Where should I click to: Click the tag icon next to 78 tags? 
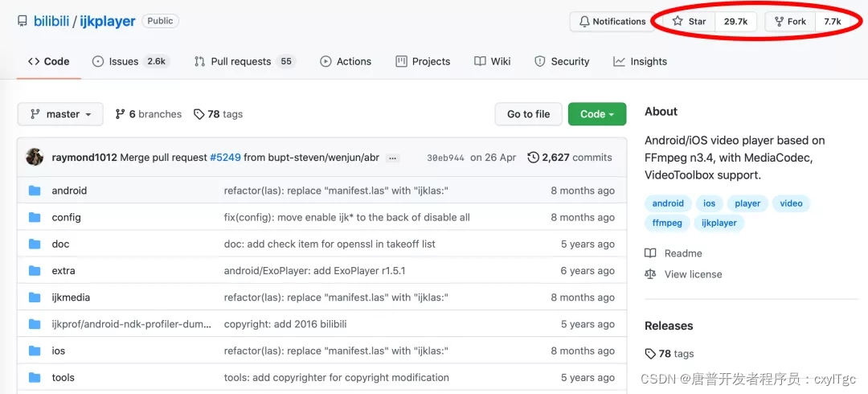coord(199,114)
